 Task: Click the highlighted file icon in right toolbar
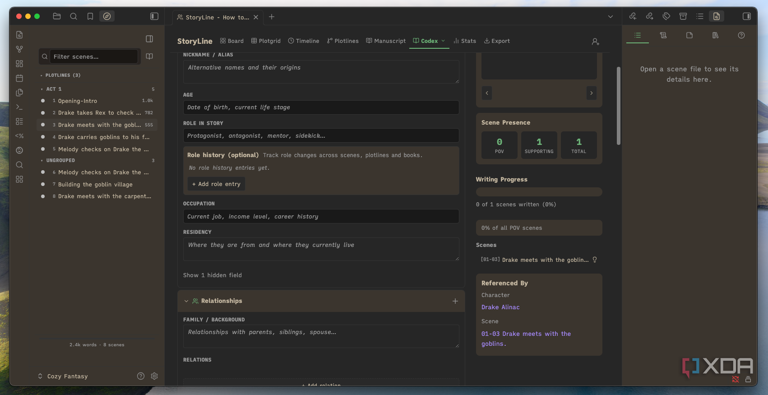716,16
